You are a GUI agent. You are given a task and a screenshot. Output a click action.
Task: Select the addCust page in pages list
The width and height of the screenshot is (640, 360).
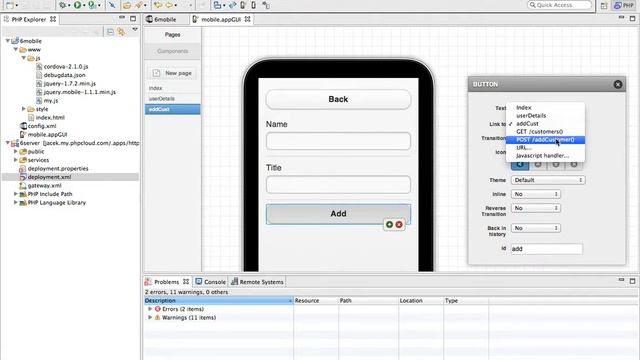172,109
